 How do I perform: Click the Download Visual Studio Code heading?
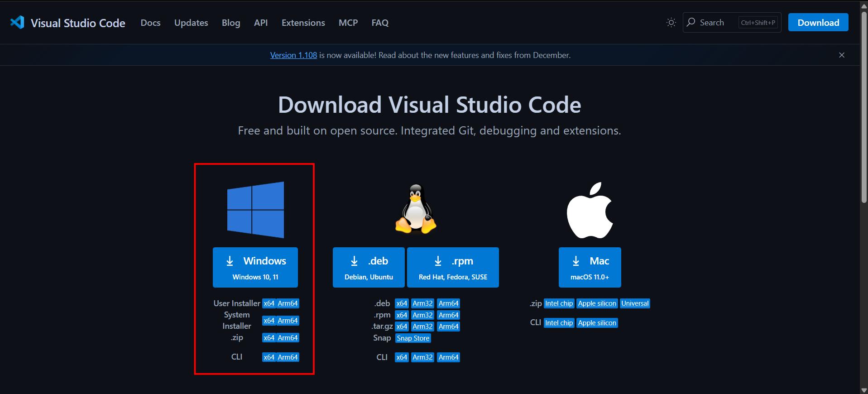click(x=429, y=105)
